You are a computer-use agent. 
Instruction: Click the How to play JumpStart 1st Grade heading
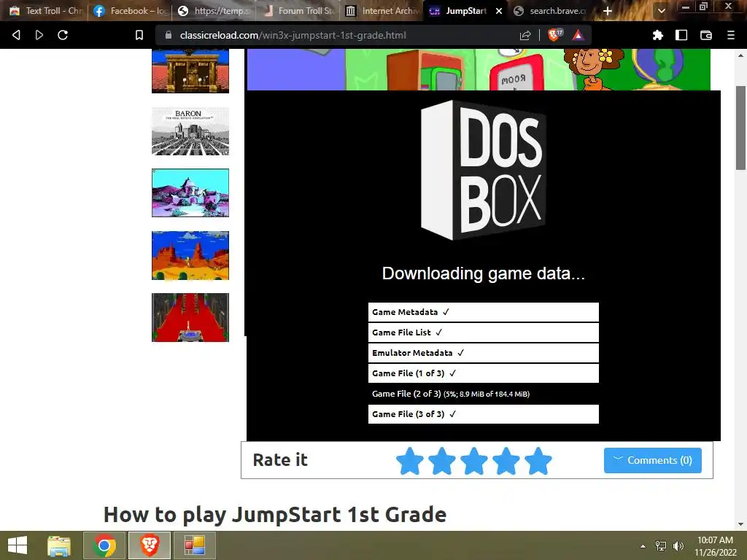275,515
